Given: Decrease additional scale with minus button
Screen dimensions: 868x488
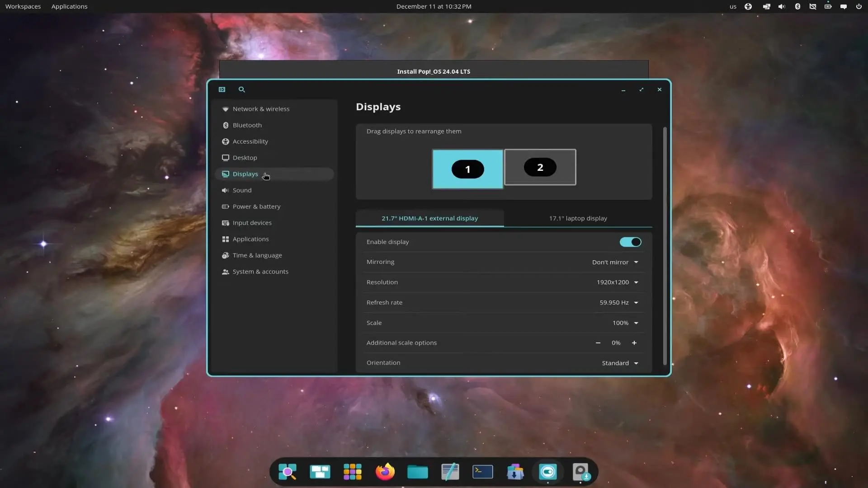Looking at the screenshot, I should (598, 343).
